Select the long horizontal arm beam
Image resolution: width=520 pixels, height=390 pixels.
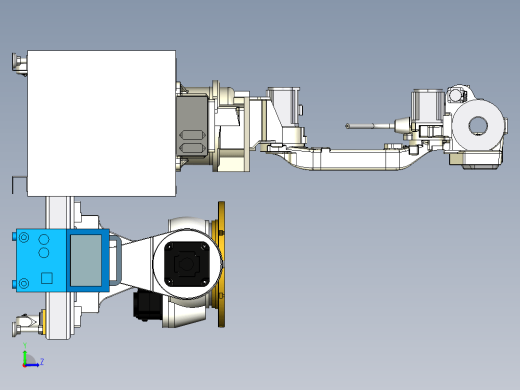[353, 159]
